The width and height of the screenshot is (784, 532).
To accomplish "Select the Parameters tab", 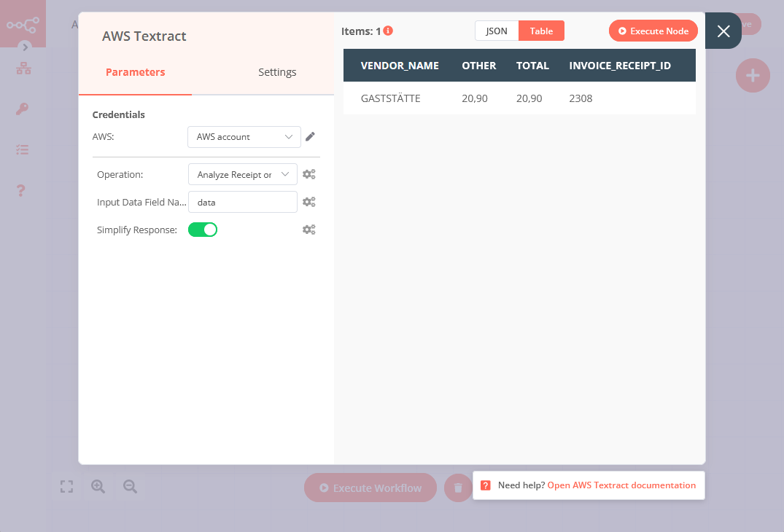I will tap(135, 72).
